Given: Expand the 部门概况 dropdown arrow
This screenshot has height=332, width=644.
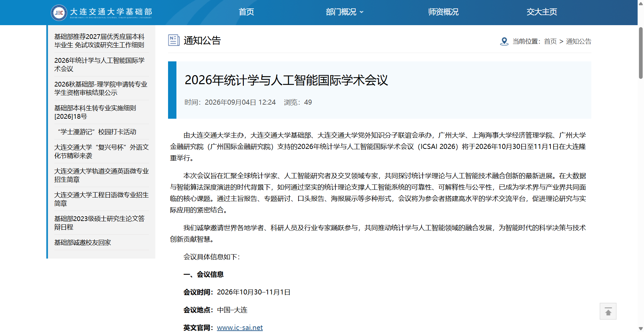Looking at the screenshot, I should (x=362, y=12).
